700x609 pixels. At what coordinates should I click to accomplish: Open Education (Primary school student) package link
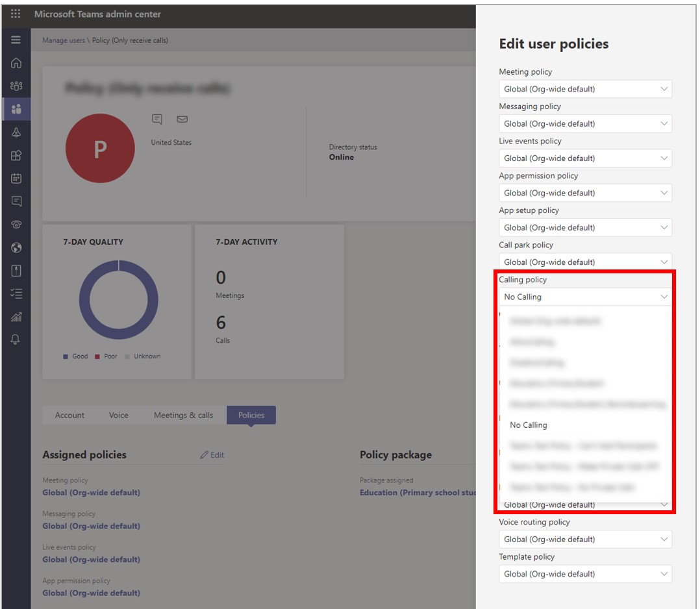[418, 493]
